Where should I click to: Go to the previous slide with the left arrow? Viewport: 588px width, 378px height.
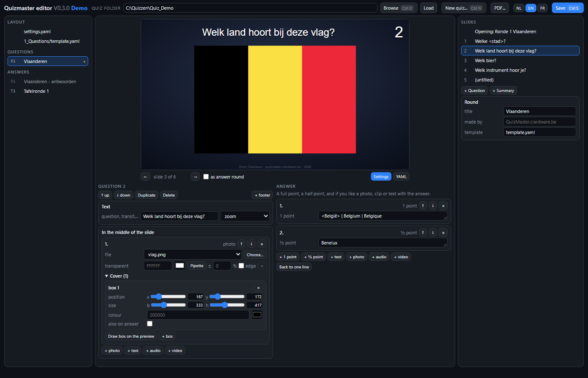145,177
